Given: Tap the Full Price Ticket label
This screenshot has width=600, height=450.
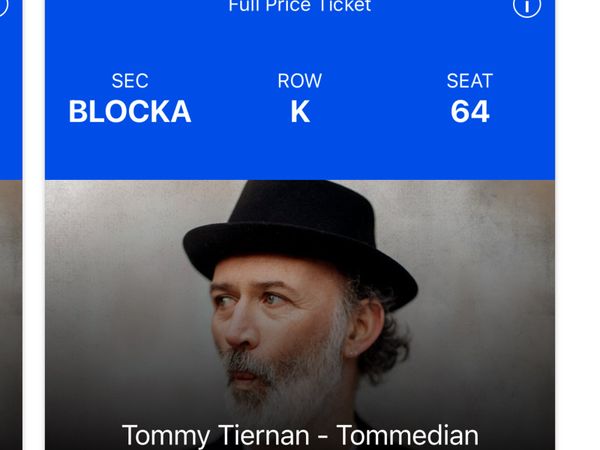Looking at the screenshot, I should 300,6.
